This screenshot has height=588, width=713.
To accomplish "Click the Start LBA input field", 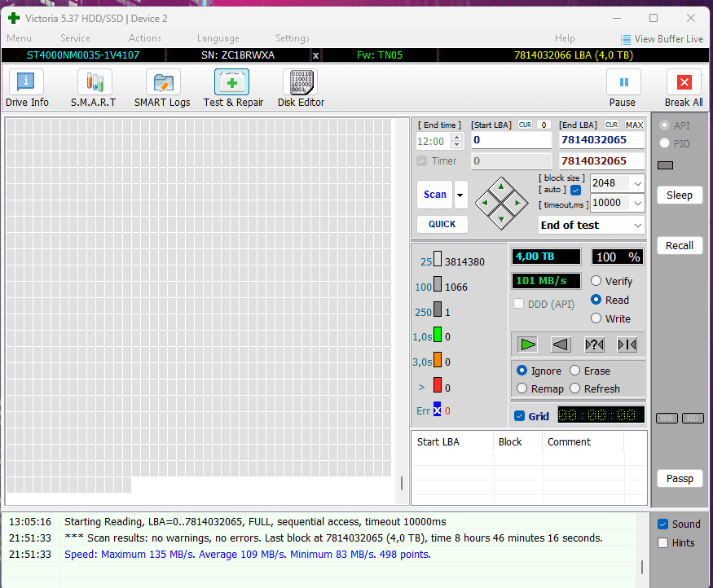I will pyautogui.click(x=510, y=140).
